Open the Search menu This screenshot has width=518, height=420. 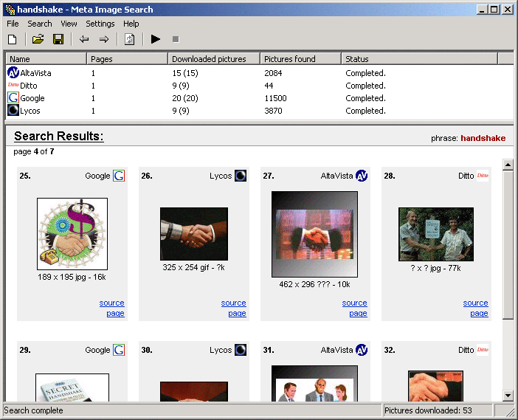coord(40,24)
